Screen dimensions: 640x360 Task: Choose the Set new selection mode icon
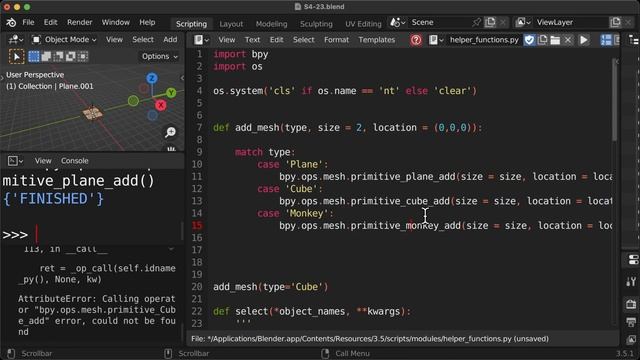tap(34, 56)
